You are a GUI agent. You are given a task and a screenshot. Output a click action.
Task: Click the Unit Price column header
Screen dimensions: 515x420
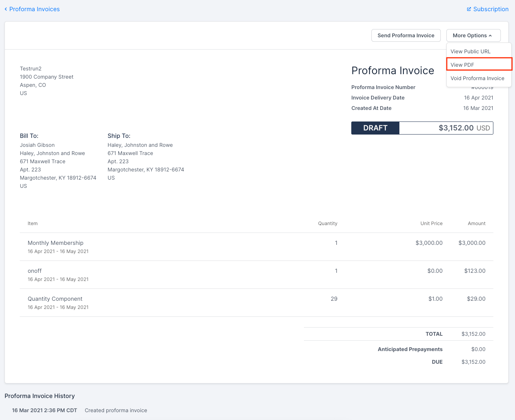click(431, 224)
